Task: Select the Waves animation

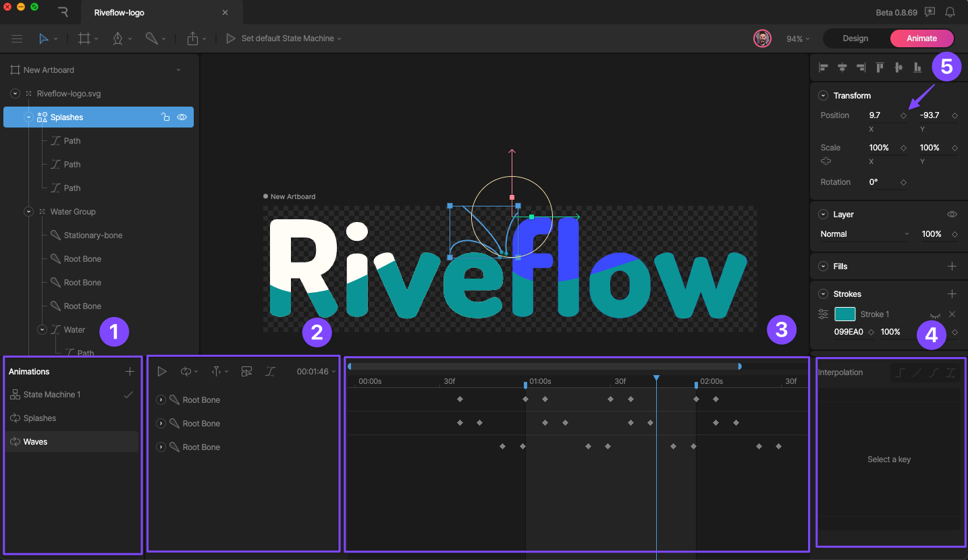Action: point(72,442)
